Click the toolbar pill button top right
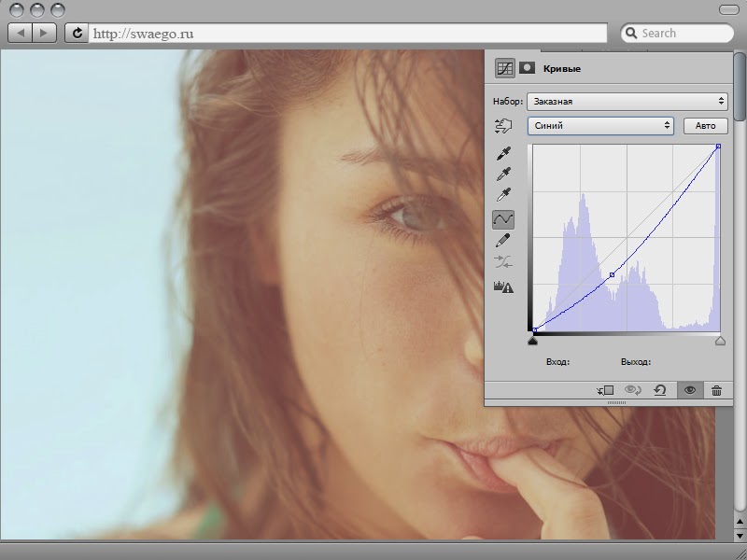 point(727,10)
